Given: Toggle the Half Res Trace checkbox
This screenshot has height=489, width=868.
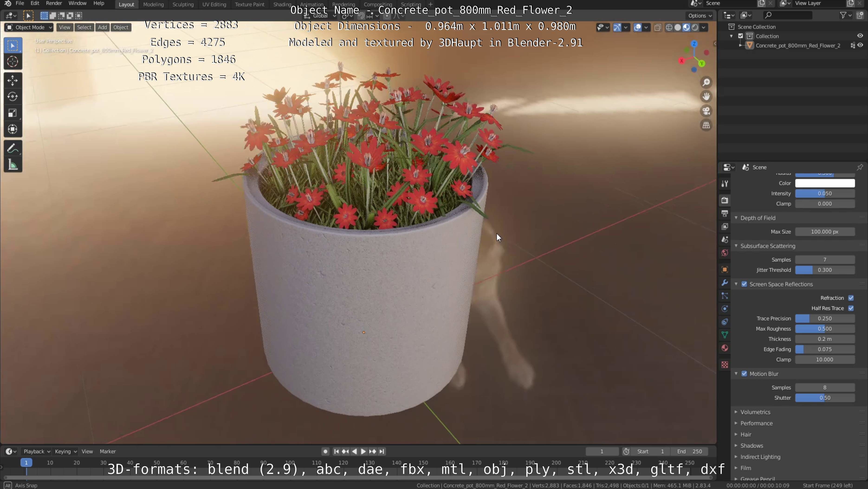Looking at the screenshot, I should (851, 308).
